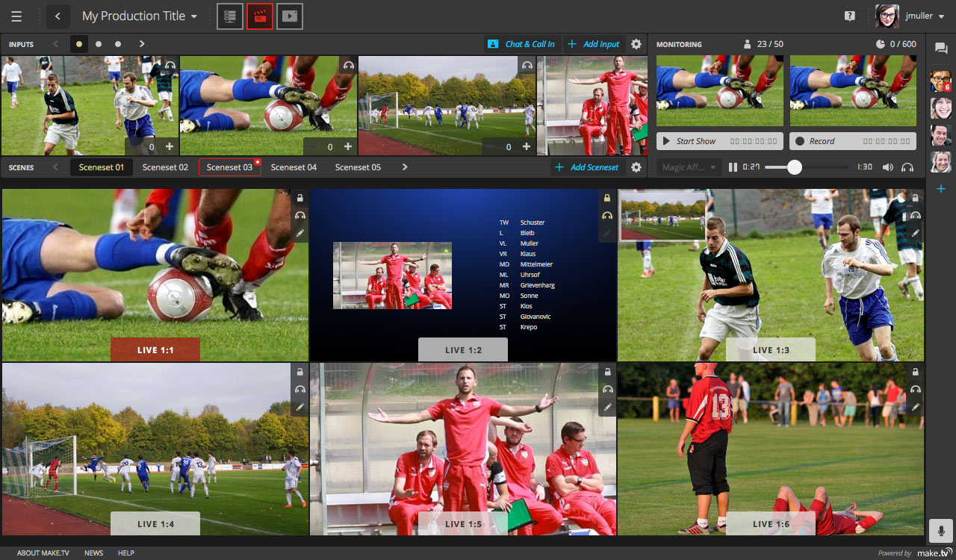Edit the LIVE 1:1 scene with pencil
Screen dimensions: 956x560
[x=299, y=233]
